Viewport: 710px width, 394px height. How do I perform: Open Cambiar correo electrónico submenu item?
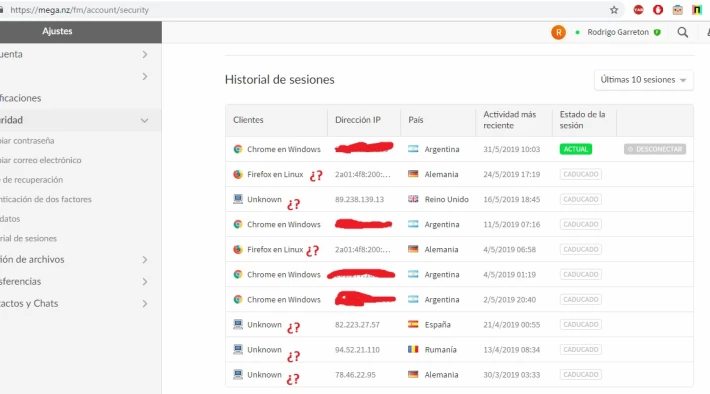(41, 160)
